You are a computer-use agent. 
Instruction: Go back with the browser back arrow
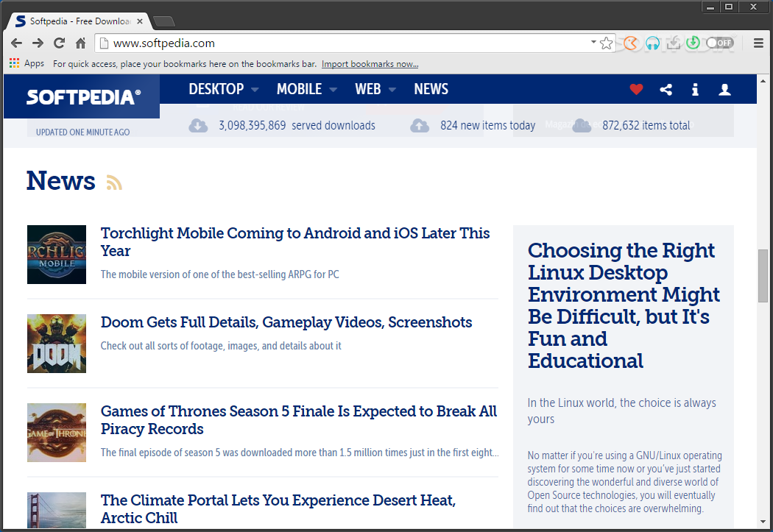click(16, 43)
